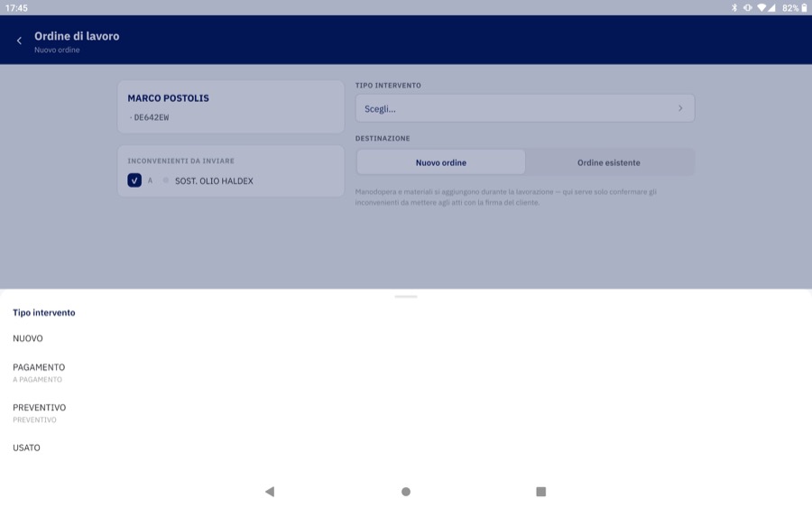The image size is (812, 507).
Task: Select Nuovo ordine destination tab
Action: (440, 162)
